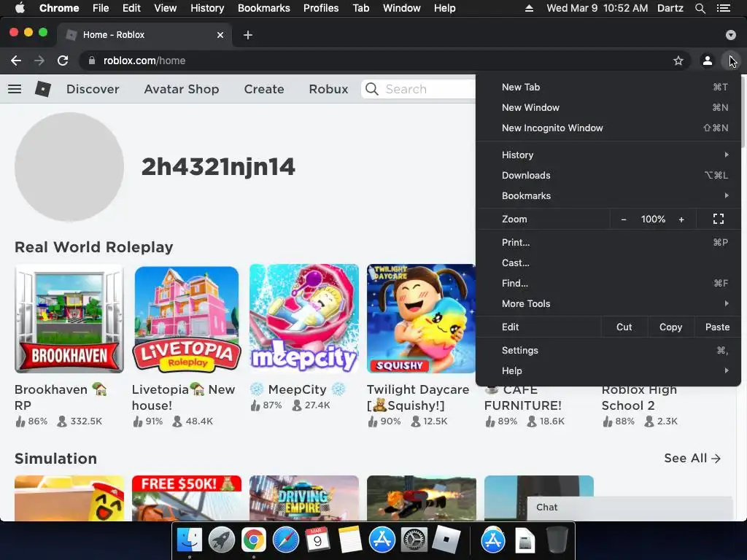Reload the Roblox page
Screen dimensions: 747x560
click(x=63, y=61)
